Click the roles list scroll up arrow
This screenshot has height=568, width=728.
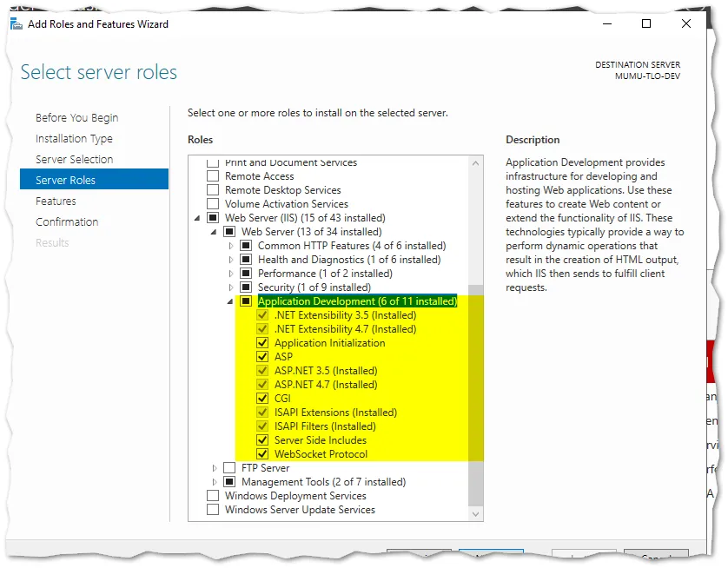pyautogui.click(x=475, y=163)
